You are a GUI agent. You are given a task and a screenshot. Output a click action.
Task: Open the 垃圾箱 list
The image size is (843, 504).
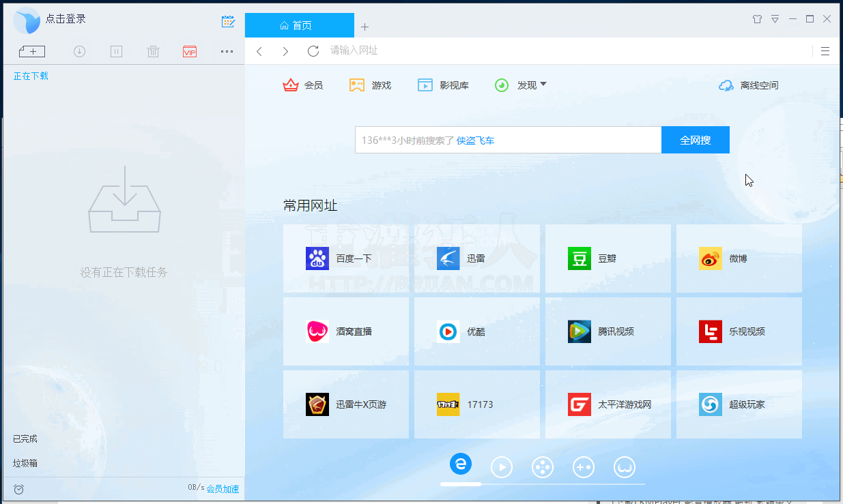pyautogui.click(x=25, y=463)
